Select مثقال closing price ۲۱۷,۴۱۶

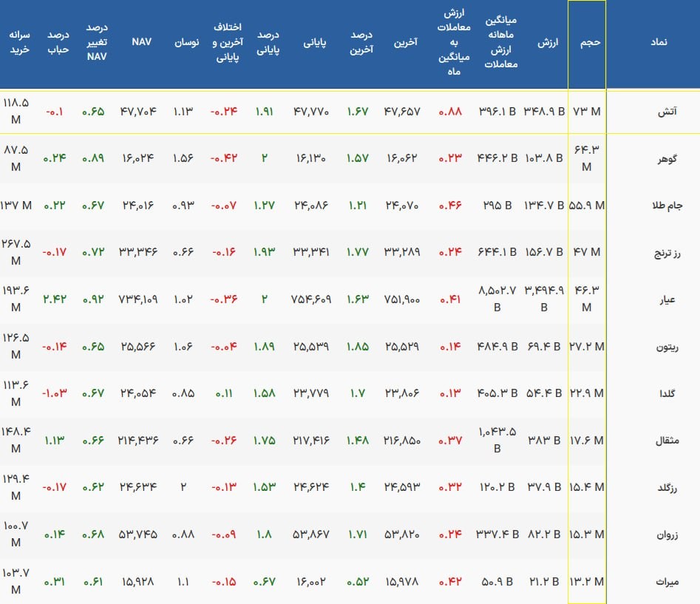click(310, 441)
